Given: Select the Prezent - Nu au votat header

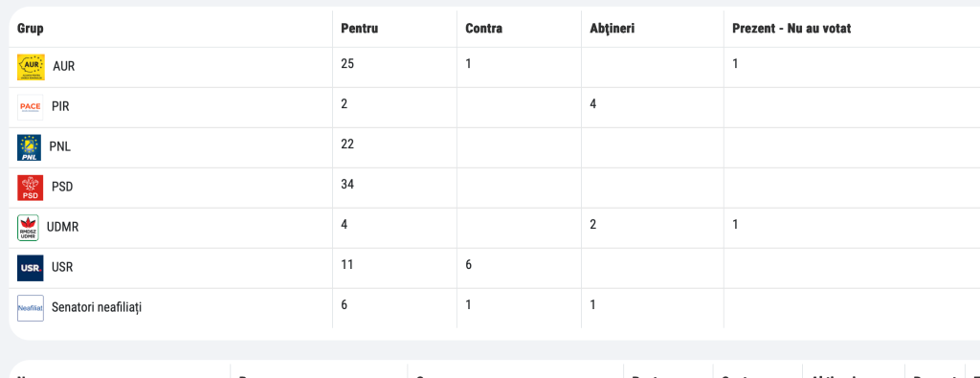Looking at the screenshot, I should click(x=791, y=28).
